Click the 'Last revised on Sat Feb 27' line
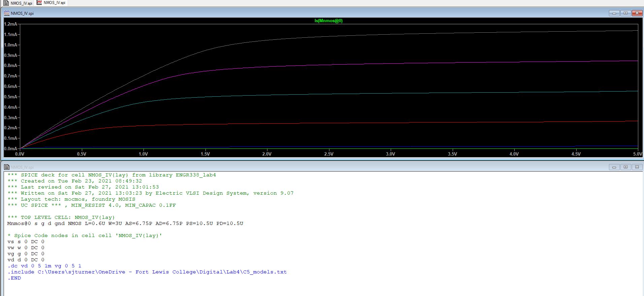The image size is (644, 296). (83, 187)
